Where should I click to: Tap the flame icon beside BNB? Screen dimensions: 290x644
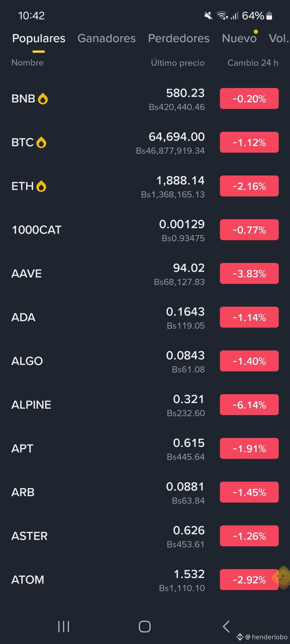(43, 99)
